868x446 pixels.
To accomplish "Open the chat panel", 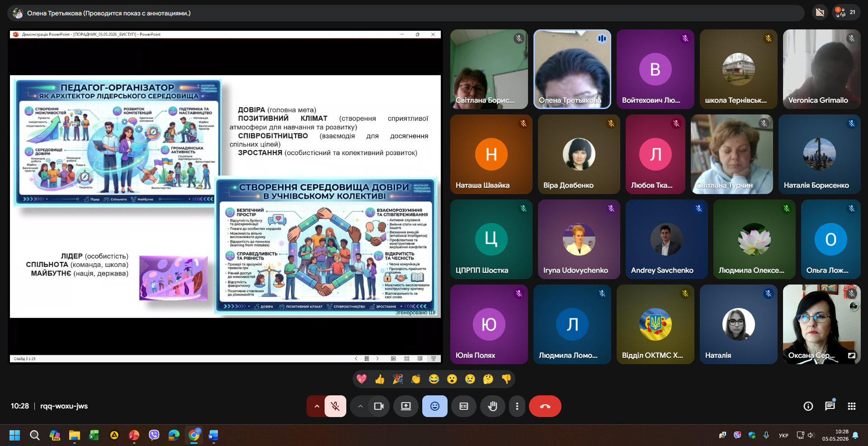I will pyautogui.click(x=830, y=406).
